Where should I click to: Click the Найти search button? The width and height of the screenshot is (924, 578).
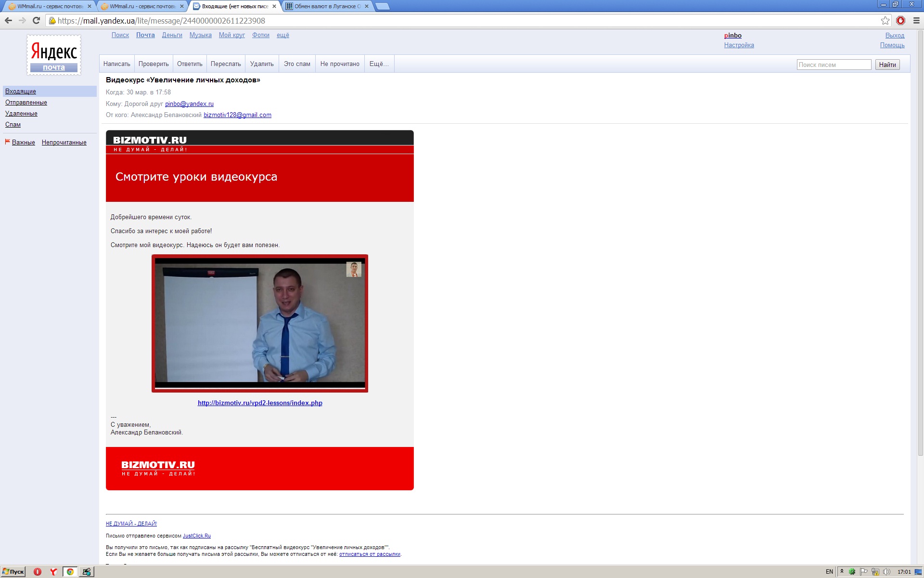[x=887, y=65]
